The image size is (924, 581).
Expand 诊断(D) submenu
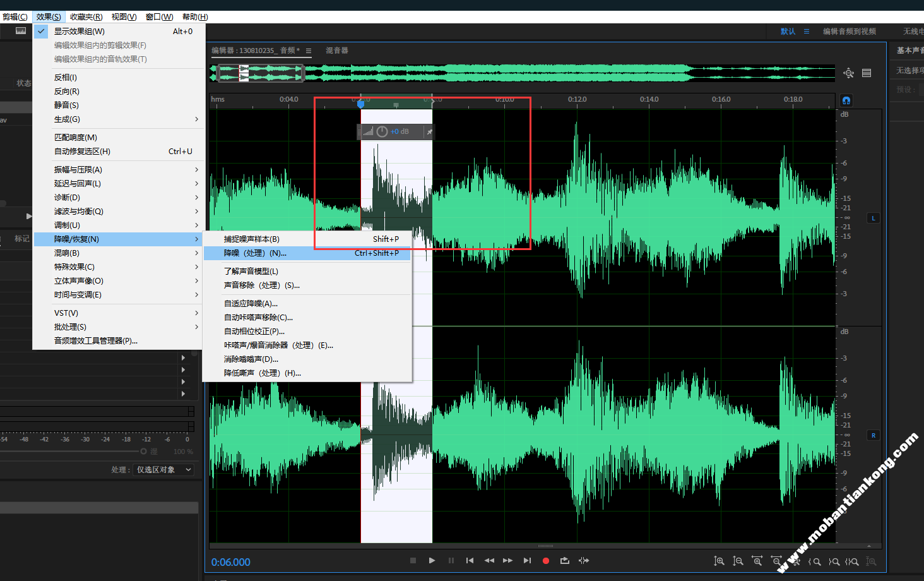tap(119, 197)
